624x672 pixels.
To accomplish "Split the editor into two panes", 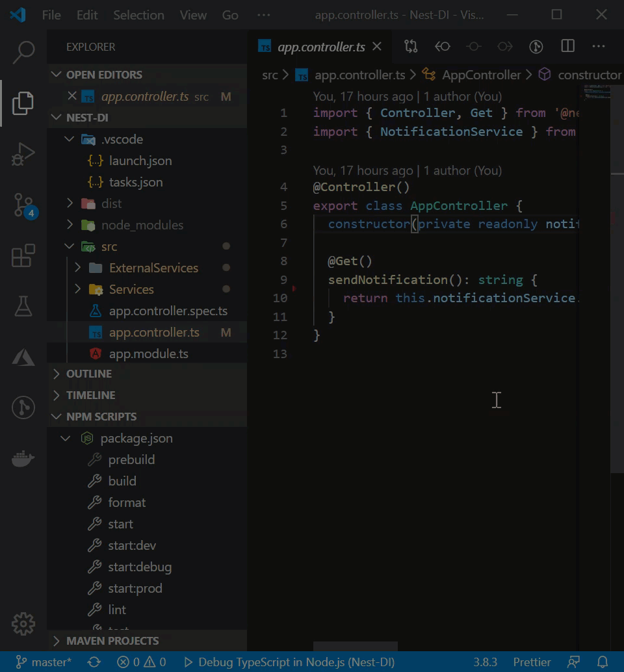I will (567, 46).
